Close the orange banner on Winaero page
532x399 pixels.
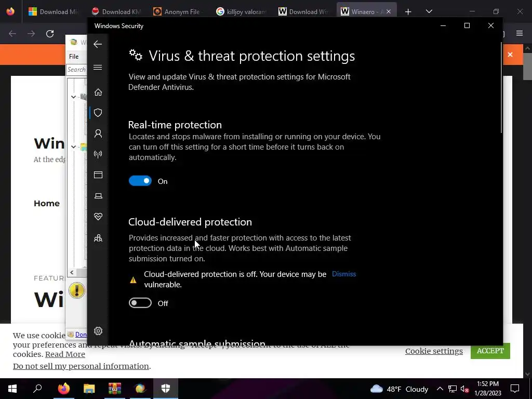pos(510,55)
